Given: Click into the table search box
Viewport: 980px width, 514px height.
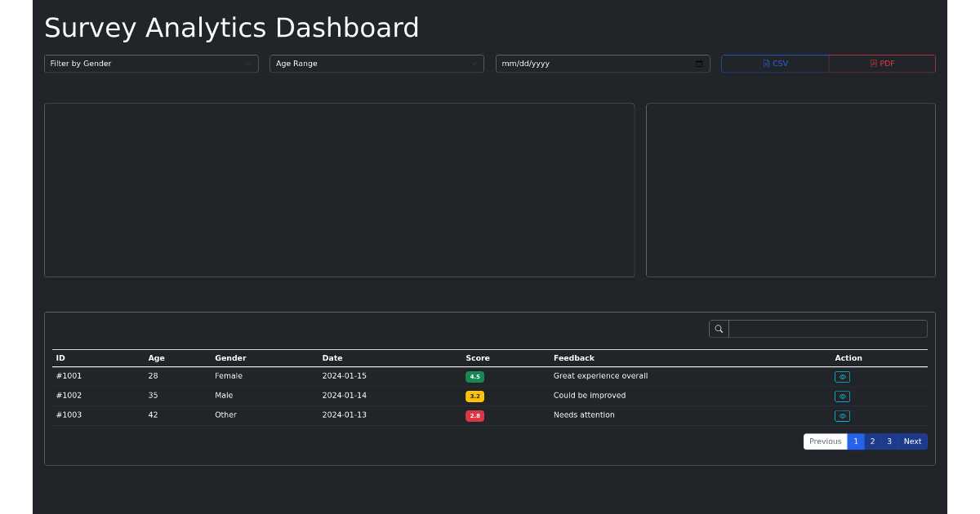Looking at the screenshot, I should click(x=828, y=329).
